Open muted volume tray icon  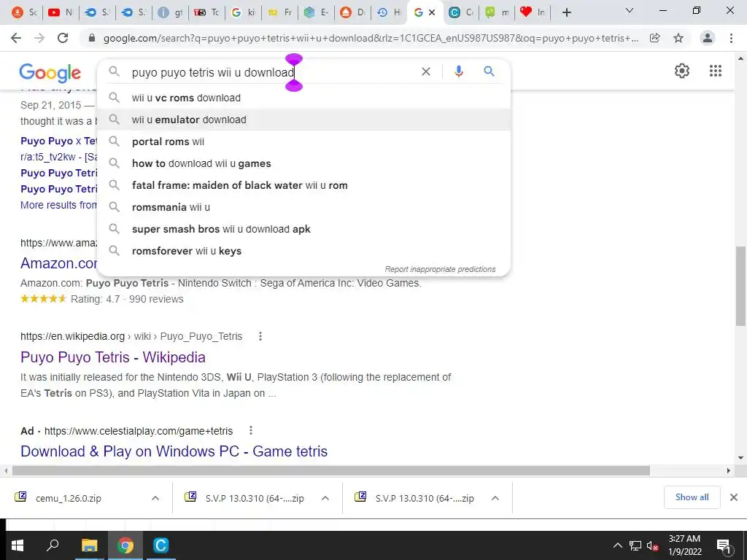point(652,545)
